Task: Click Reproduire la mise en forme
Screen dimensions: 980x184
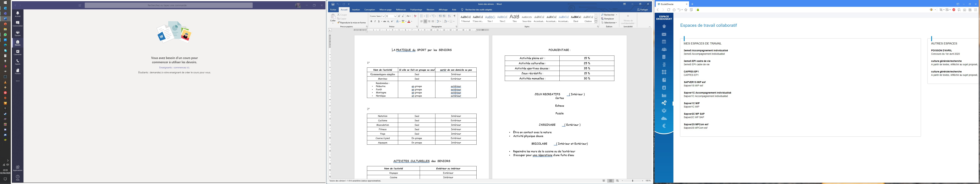Action: [x=352, y=23]
